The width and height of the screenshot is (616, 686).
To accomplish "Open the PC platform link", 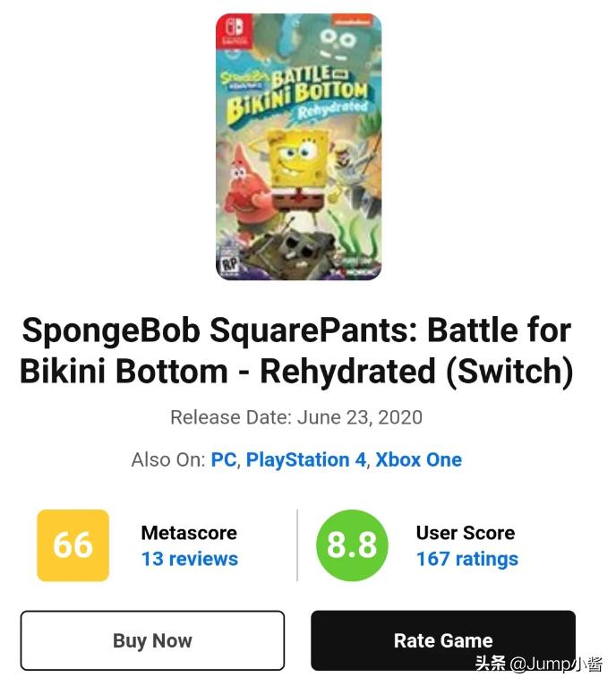I will click(x=224, y=460).
